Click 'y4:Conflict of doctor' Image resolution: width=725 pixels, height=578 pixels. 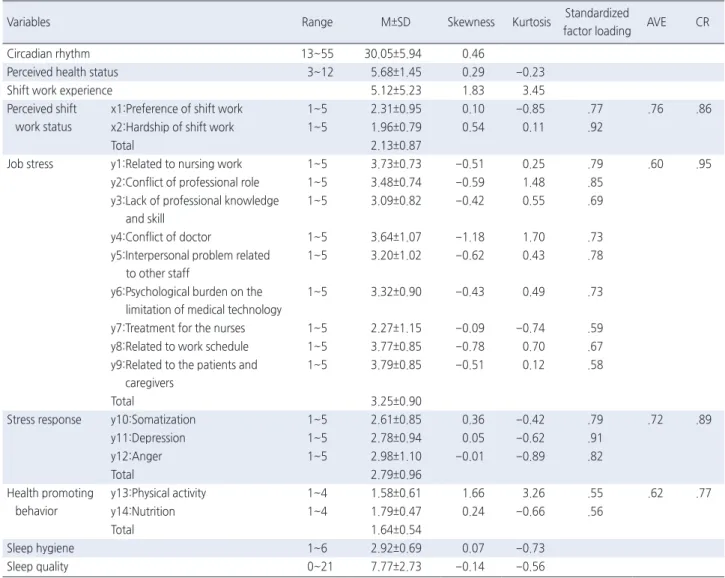click(x=161, y=237)
